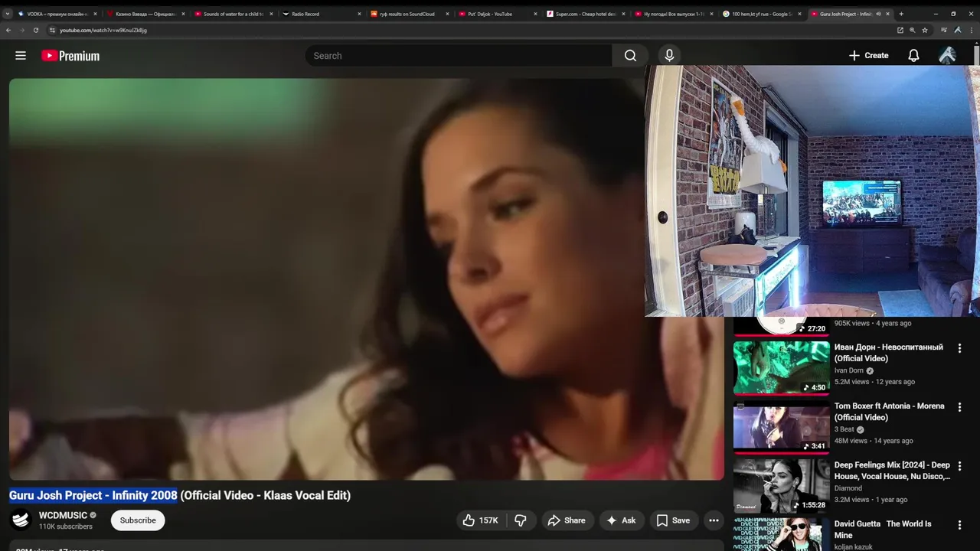The height and width of the screenshot is (551, 980).
Task: Open options menu for Tom Boxer Morena video
Action: [959, 407]
